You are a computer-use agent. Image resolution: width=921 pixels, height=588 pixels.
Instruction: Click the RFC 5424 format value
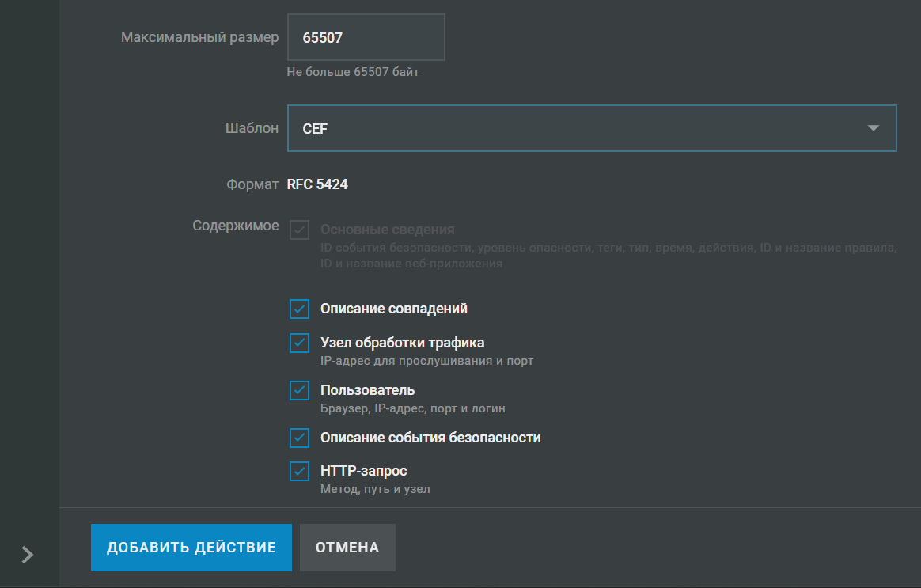317,184
